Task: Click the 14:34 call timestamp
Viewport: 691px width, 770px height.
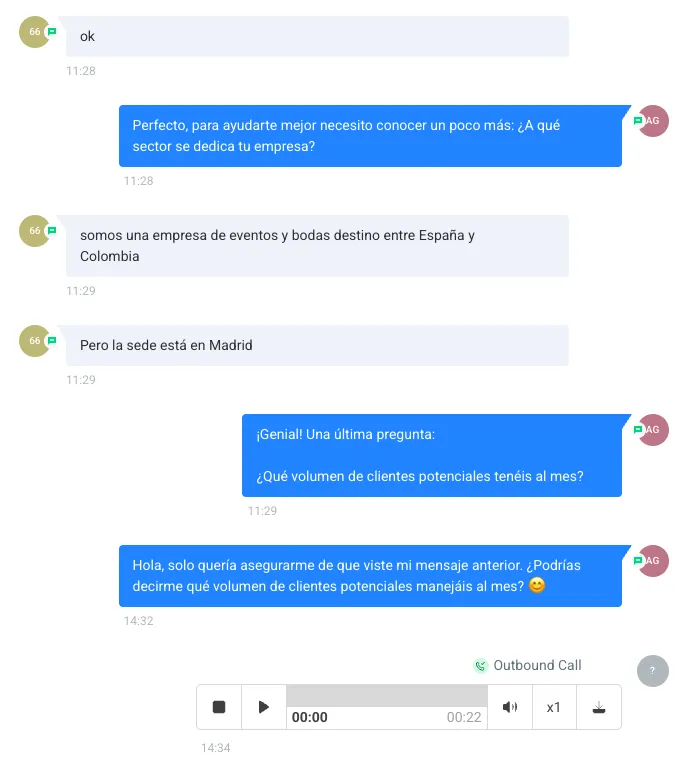Action: coord(216,748)
